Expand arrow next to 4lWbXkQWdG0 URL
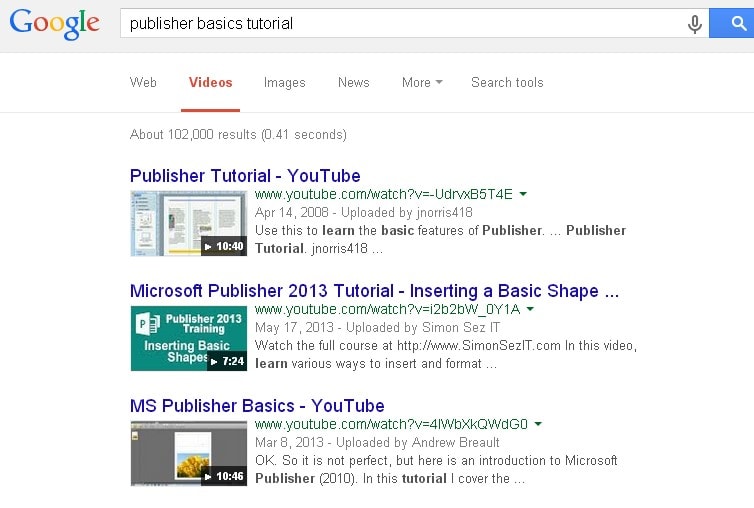Screen dimensions: 754x508 click(x=538, y=424)
